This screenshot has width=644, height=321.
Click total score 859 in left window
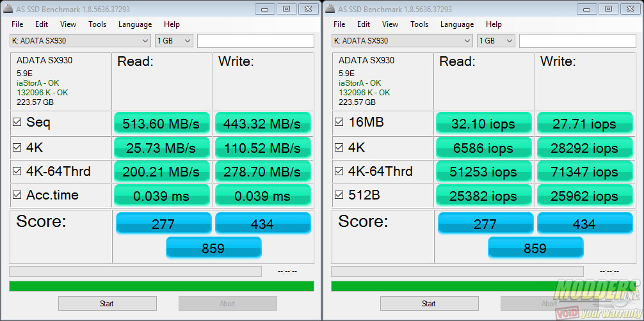pos(214,248)
